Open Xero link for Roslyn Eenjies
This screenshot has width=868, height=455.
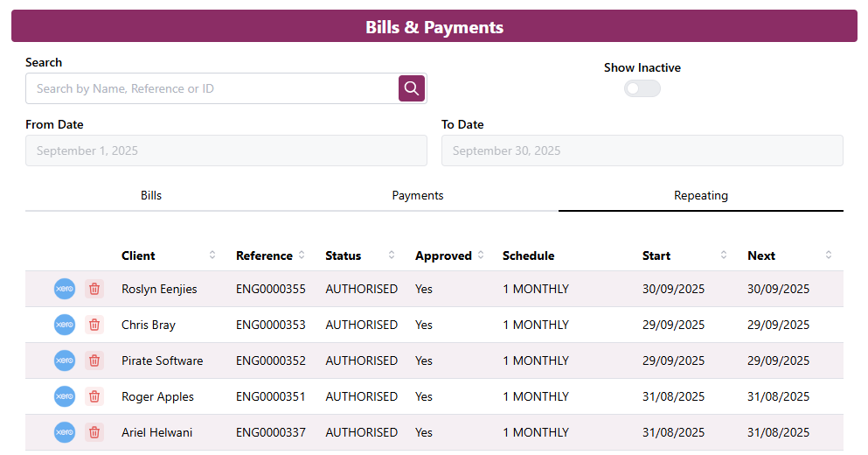pyautogui.click(x=65, y=289)
